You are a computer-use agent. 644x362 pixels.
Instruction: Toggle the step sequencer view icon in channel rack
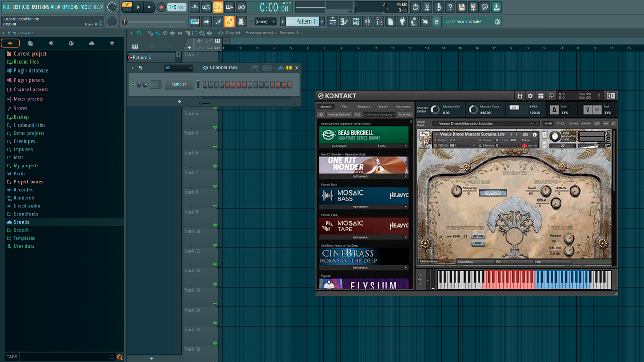[x=289, y=68]
